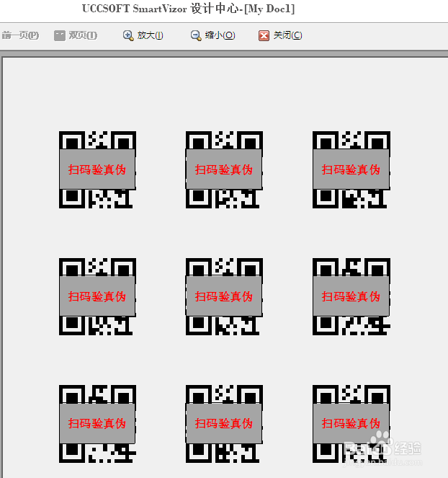Click the zoom in magnifier icon

tap(128, 35)
